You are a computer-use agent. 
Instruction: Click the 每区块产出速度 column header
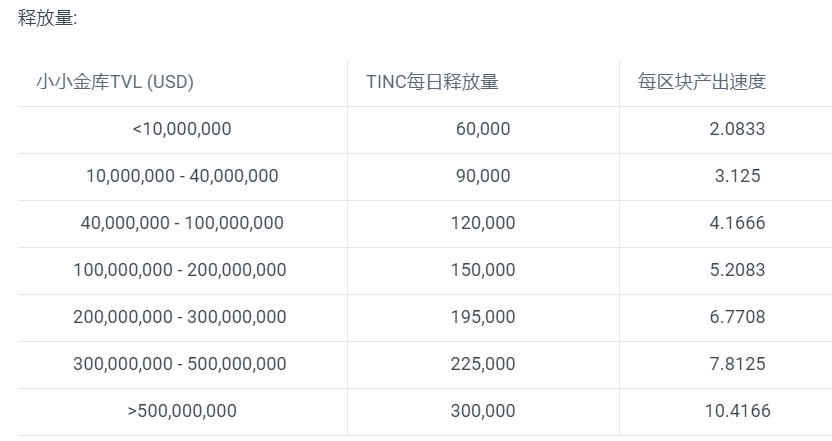point(702,82)
